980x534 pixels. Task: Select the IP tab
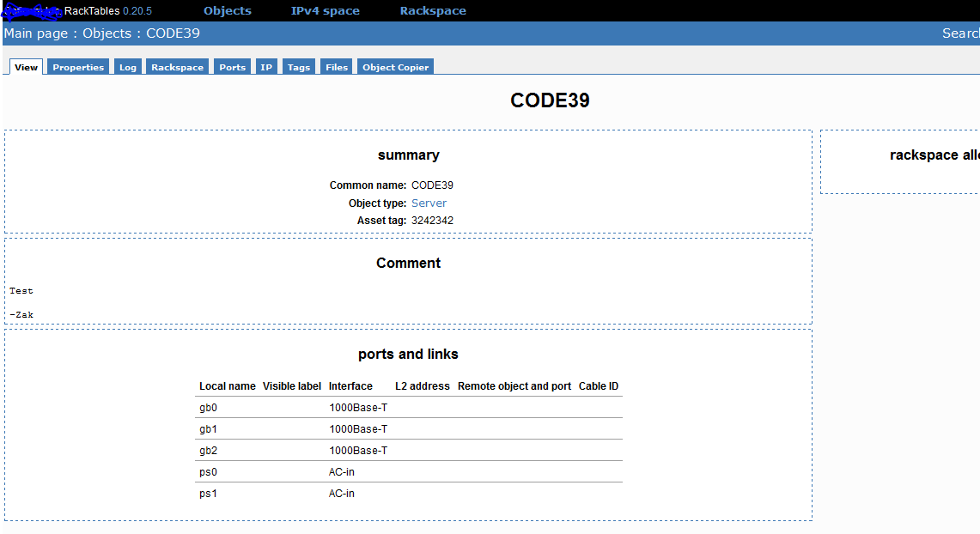(x=266, y=67)
